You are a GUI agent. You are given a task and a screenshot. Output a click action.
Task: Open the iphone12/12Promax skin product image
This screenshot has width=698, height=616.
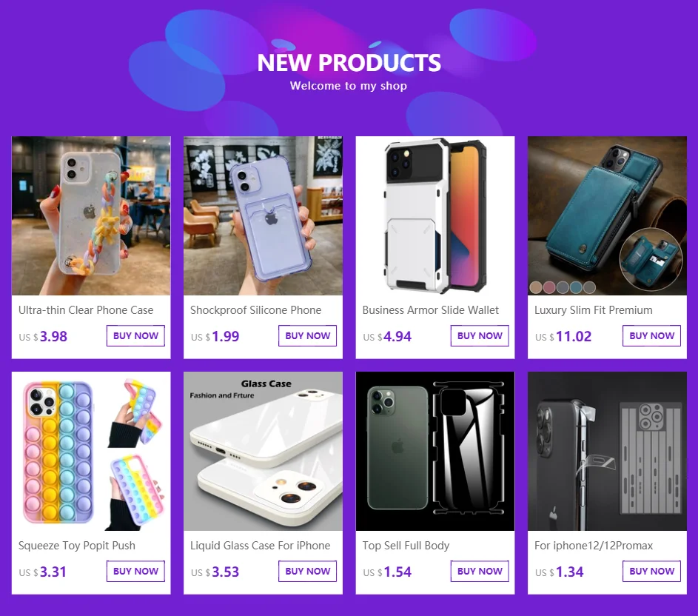tap(607, 451)
